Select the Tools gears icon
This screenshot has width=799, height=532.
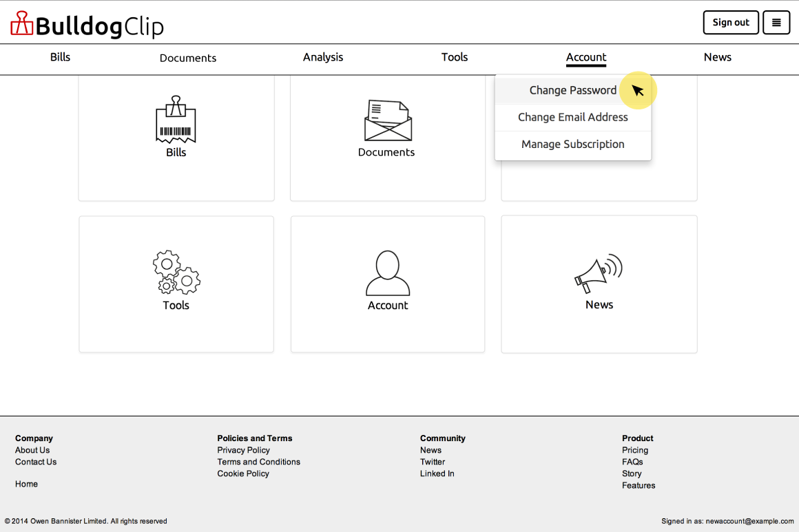tap(176, 273)
